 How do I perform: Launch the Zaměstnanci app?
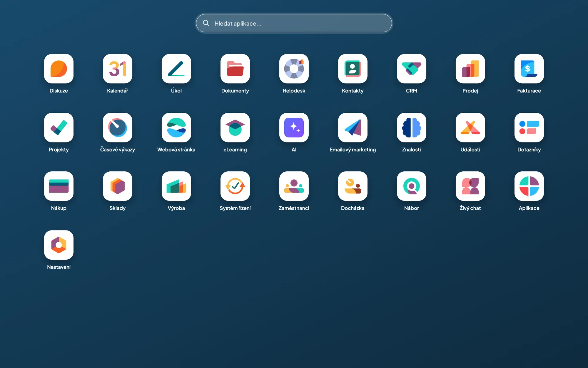[294, 186]
